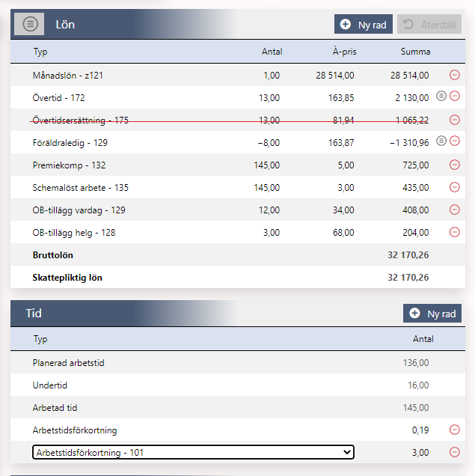Click Föräldraledig À-pris 163,87
This screenshot has width=475, height=476.
coord(341,143)
